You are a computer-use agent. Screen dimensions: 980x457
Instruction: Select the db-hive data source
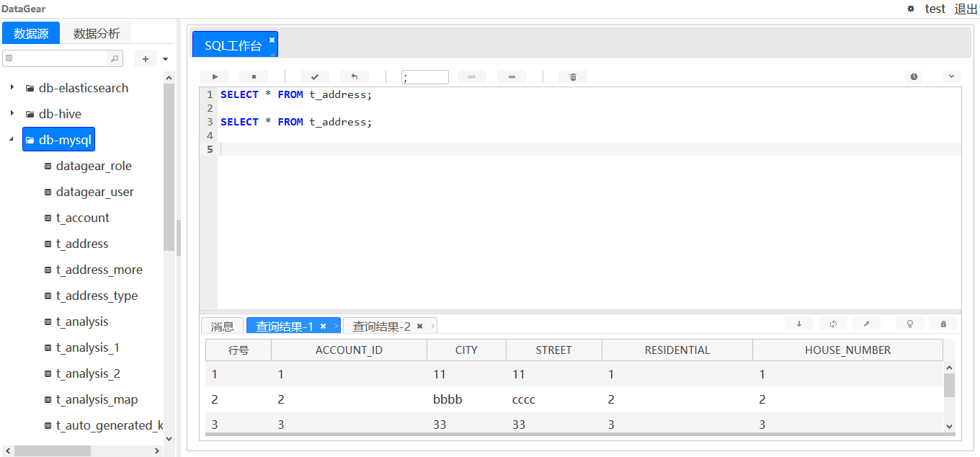pyautogui.click(x=53, y=114)
